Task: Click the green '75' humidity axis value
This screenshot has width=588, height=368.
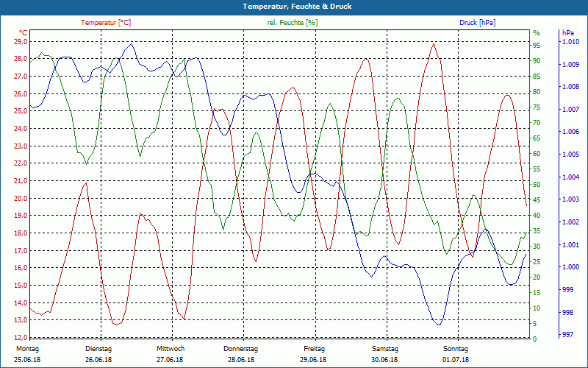Action: tap(537, 107)
